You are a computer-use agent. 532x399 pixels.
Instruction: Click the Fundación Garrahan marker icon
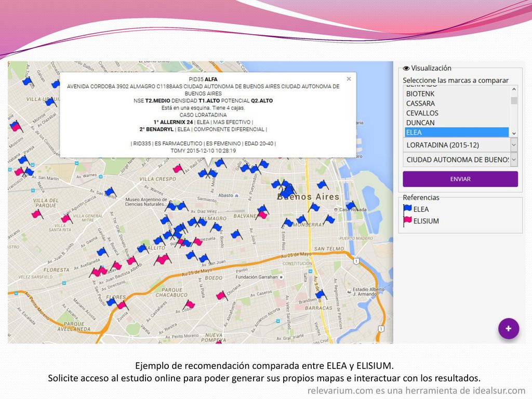click(x=281, y=277)
